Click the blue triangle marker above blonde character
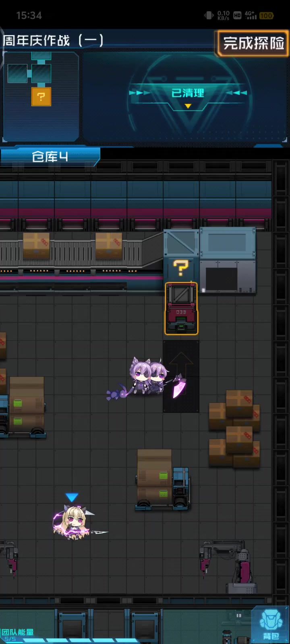 click(72, 497)
